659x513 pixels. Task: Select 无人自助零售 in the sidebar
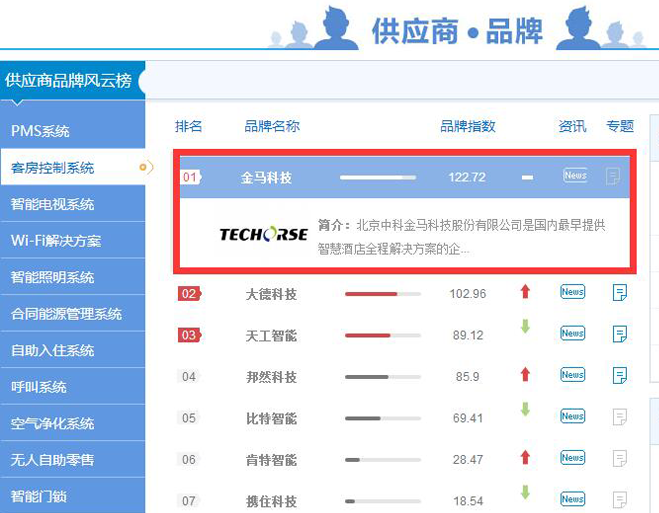point(73,460)
